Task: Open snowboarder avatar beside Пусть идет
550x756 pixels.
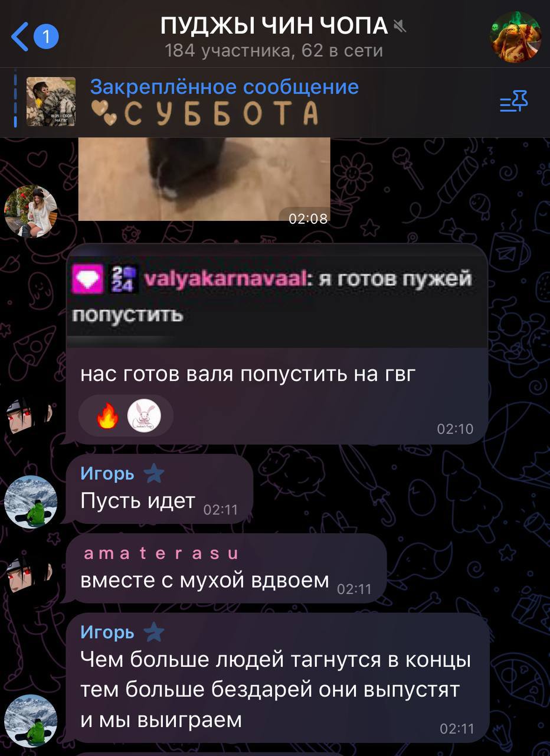Action: [31, 501]
